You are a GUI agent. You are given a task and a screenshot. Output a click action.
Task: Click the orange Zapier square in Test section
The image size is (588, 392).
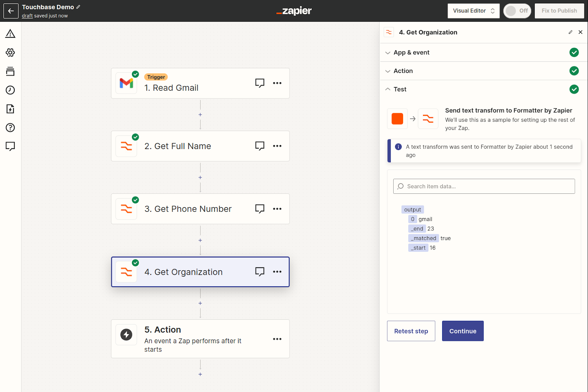397,119
